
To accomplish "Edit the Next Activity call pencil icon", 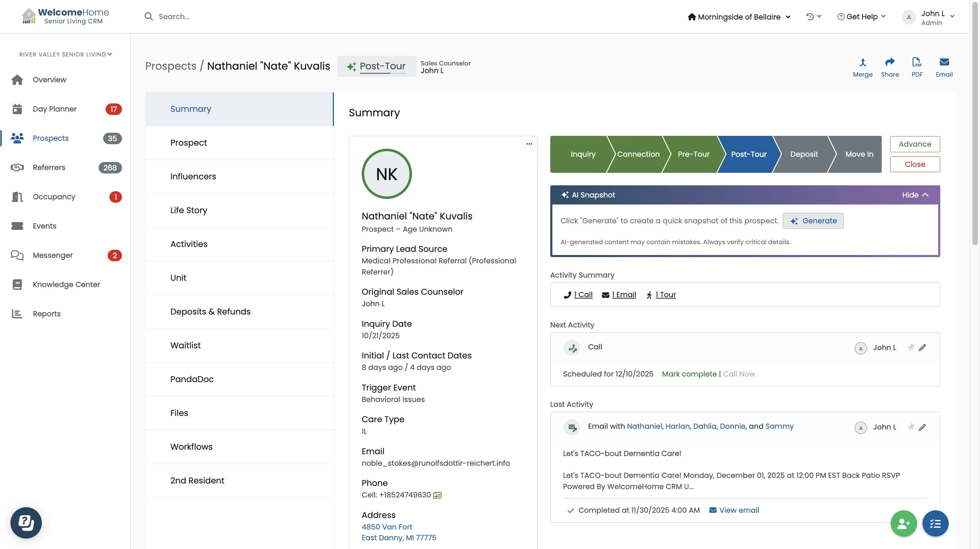I will pyautogui.click(x=922, y=348).
